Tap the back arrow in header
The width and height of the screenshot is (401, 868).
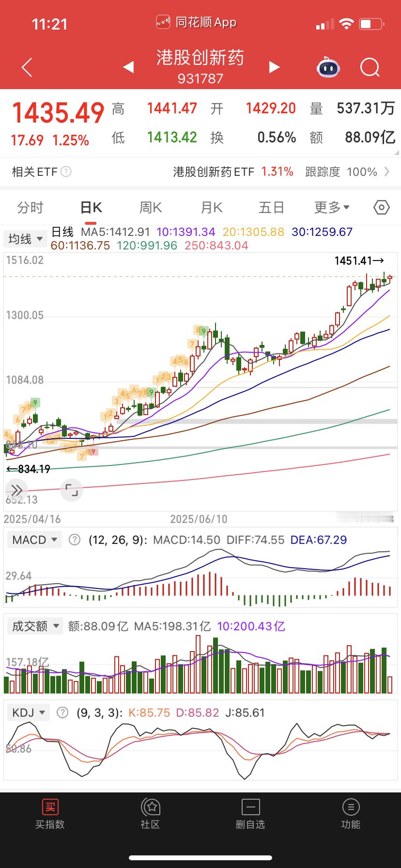tap(27, 67)
